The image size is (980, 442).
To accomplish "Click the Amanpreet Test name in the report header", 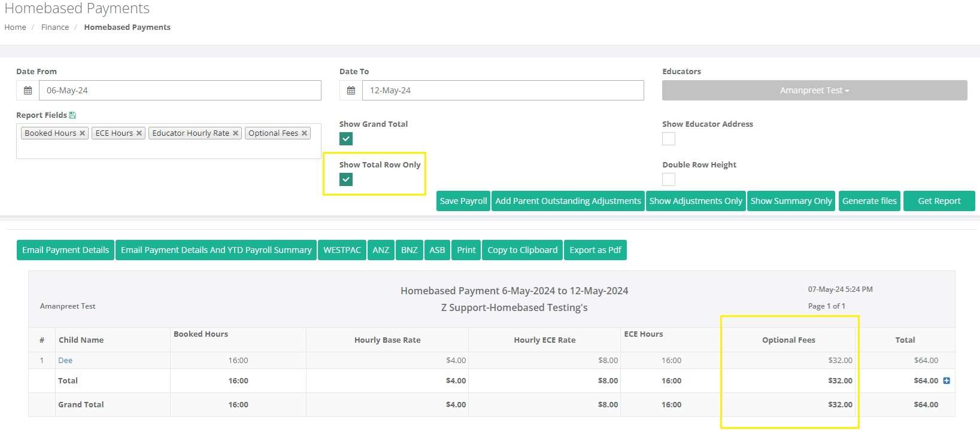I will (68, 306).
